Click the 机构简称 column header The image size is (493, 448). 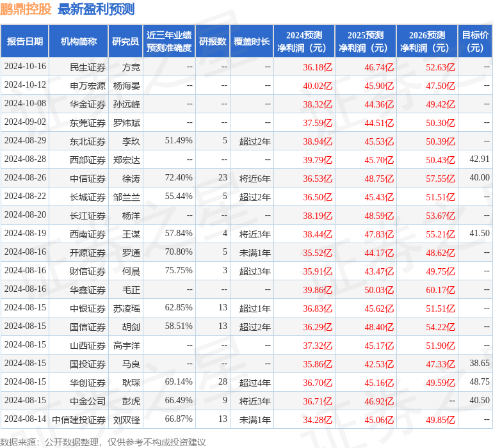tap(79, 41)
